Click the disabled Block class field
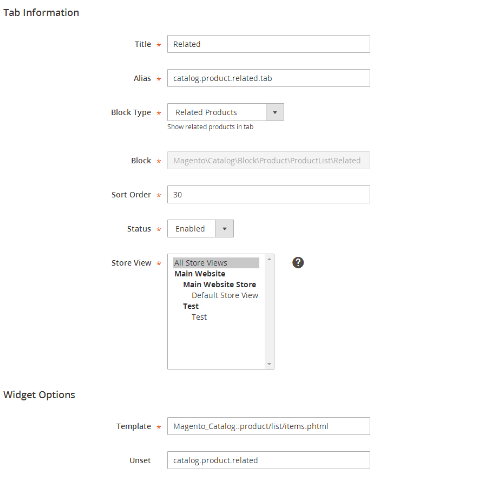 coord(268,160)
